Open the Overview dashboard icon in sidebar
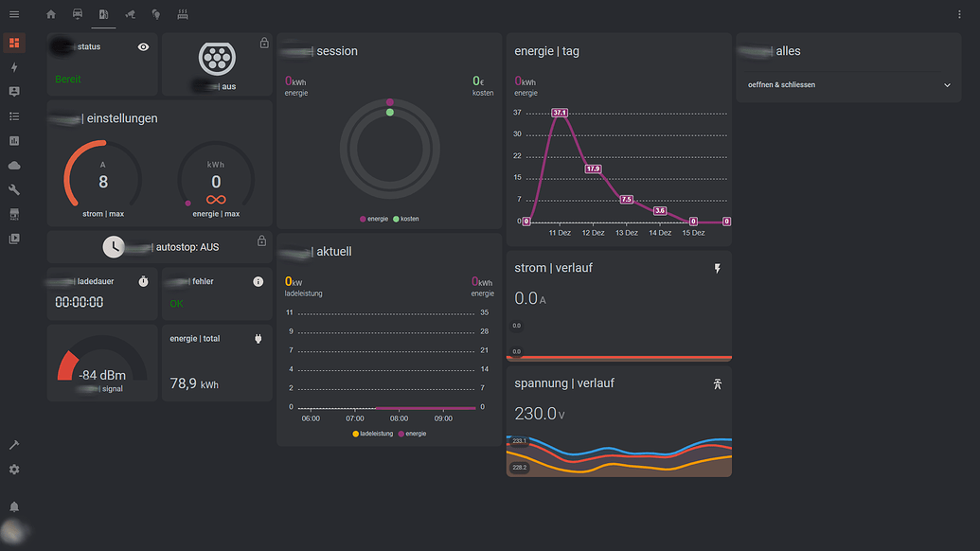Screen dimensions: 980x551 [14, 43]
